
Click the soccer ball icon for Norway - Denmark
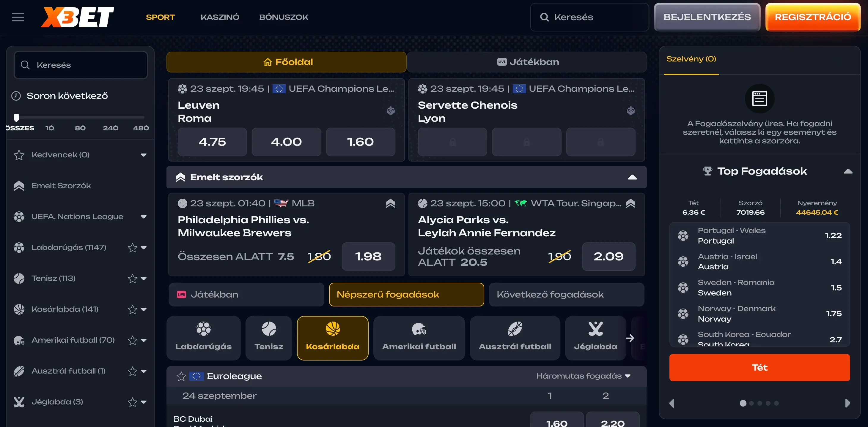[x=683, y=314]
